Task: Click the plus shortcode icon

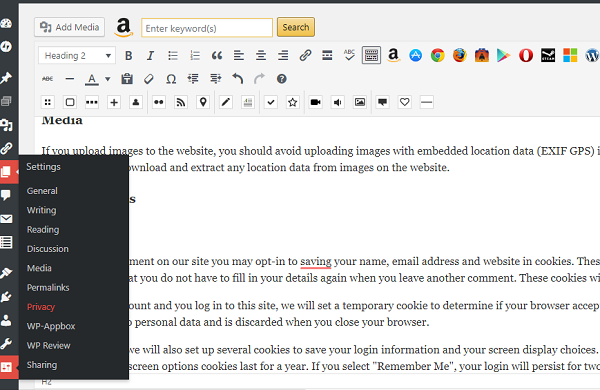Action: coord(114,102)
